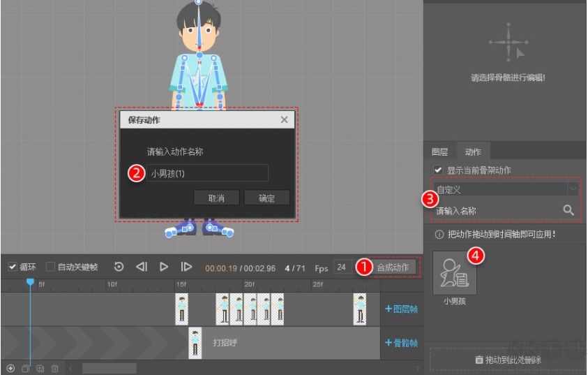Toggle 显示当前骨架动作 checkbox

(x=437, y=170)
